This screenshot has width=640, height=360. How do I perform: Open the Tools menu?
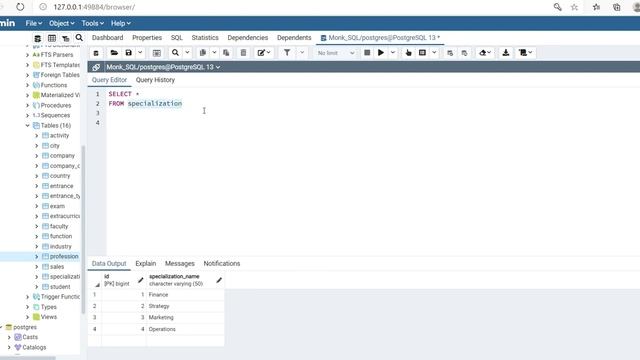point(92,23)
